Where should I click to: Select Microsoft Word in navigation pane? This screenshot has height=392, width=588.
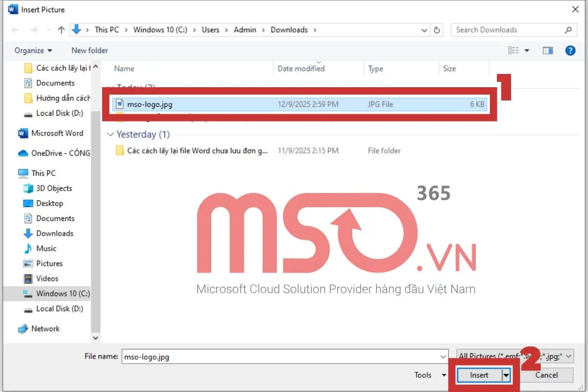click(x=57, y=133)
